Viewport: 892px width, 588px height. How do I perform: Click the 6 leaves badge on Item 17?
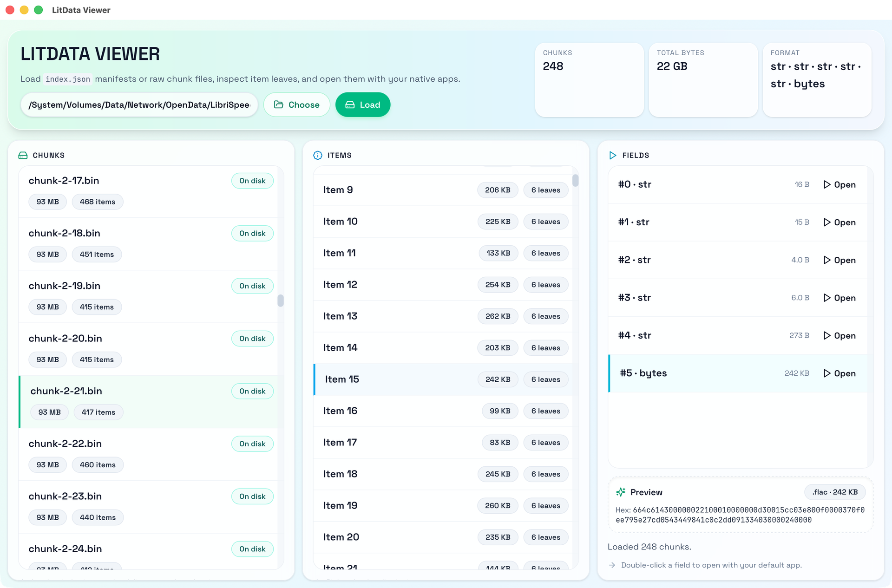pyautogui.click(x=545, y=443)
